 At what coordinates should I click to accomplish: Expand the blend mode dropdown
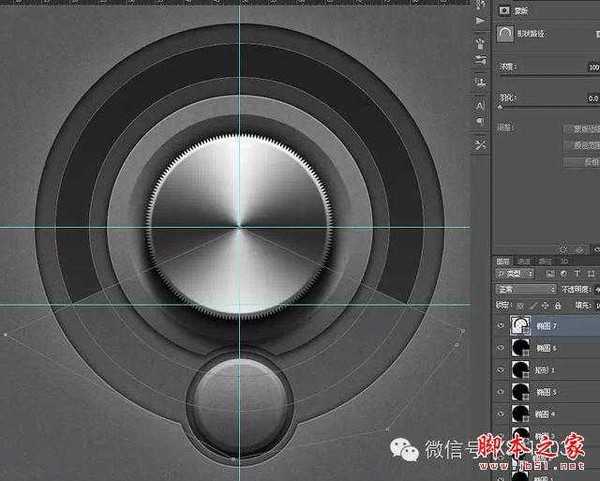(x=525, y=290)
